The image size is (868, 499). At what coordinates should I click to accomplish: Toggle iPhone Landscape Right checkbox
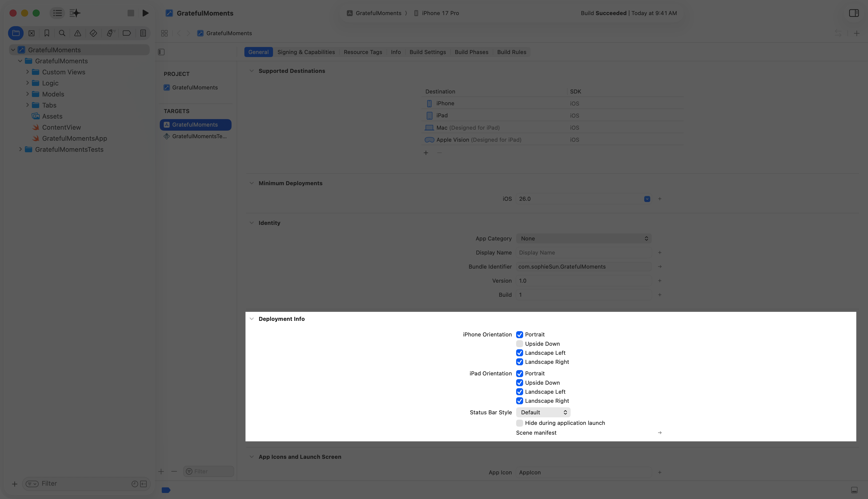[520, 362]
